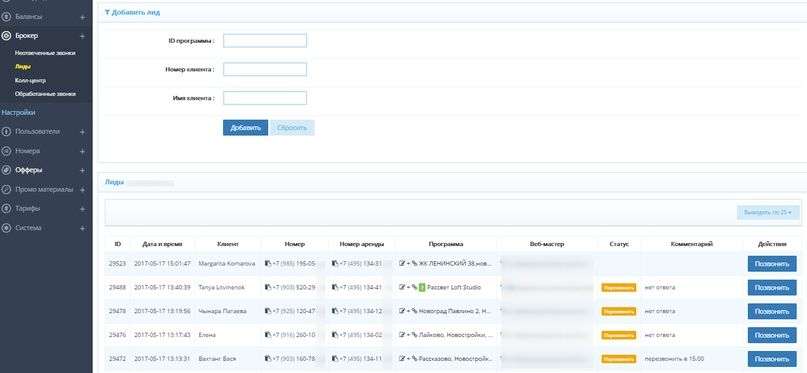Click plus icon for Рассвет Loft Studio program
The width and height of the screenshot is (807, 373).
409,287
